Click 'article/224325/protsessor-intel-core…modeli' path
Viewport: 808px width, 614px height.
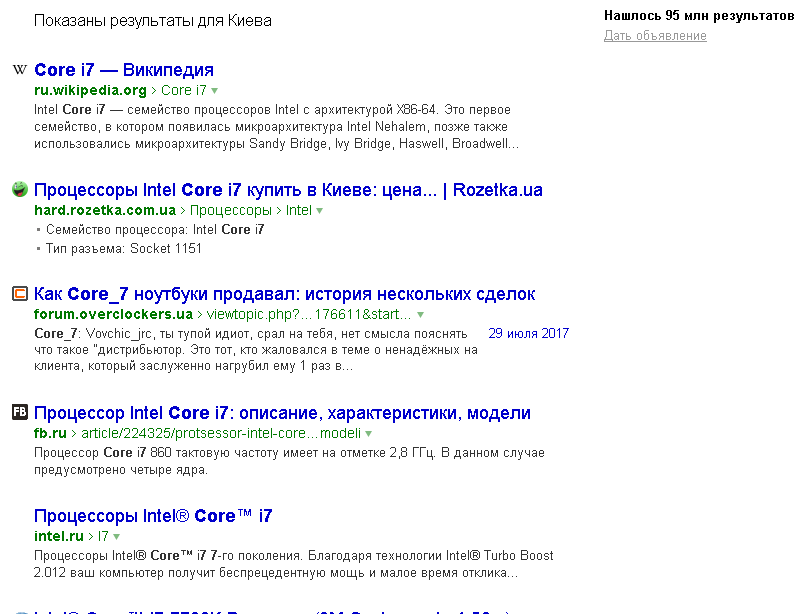tap(221, 433)
